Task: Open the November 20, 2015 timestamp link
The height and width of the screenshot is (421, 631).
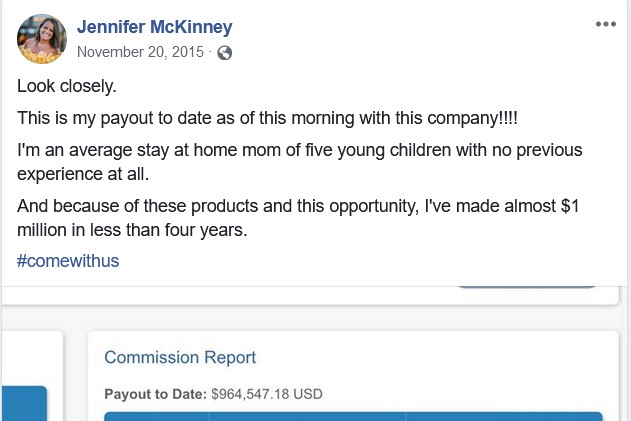Action: pyautogui.click(x=140, y=52)
